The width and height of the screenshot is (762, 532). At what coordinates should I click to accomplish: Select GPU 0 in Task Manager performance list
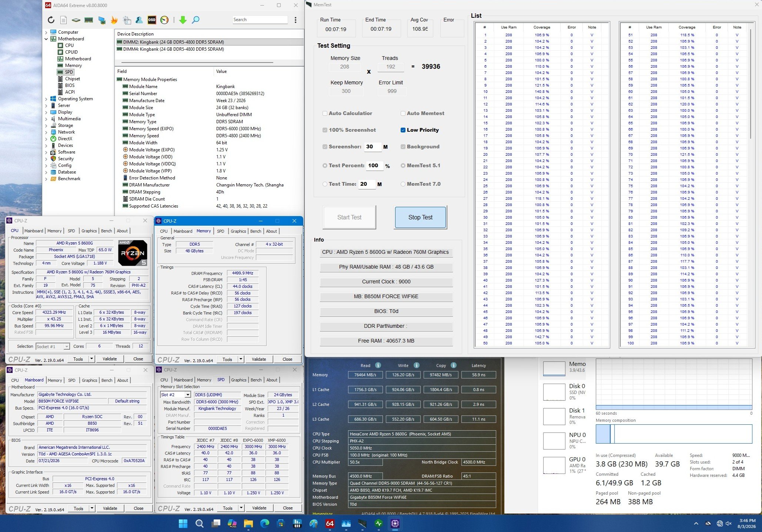[x=565, y=465]
